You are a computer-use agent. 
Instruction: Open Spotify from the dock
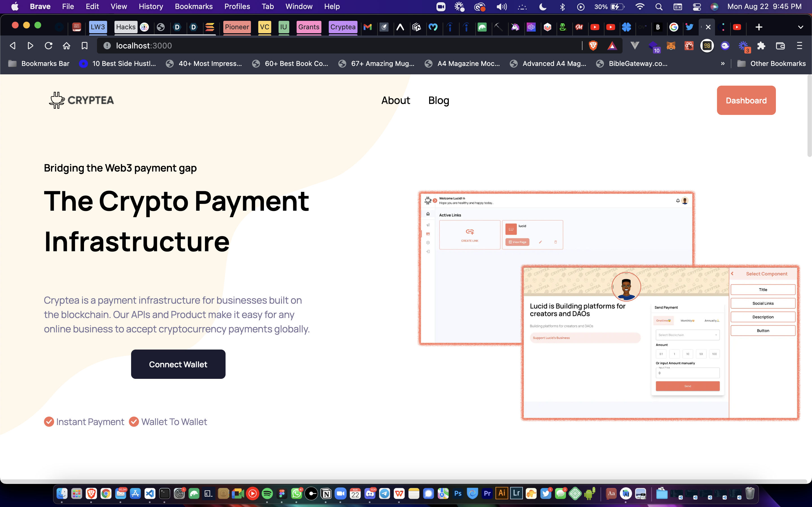point(267,493)
